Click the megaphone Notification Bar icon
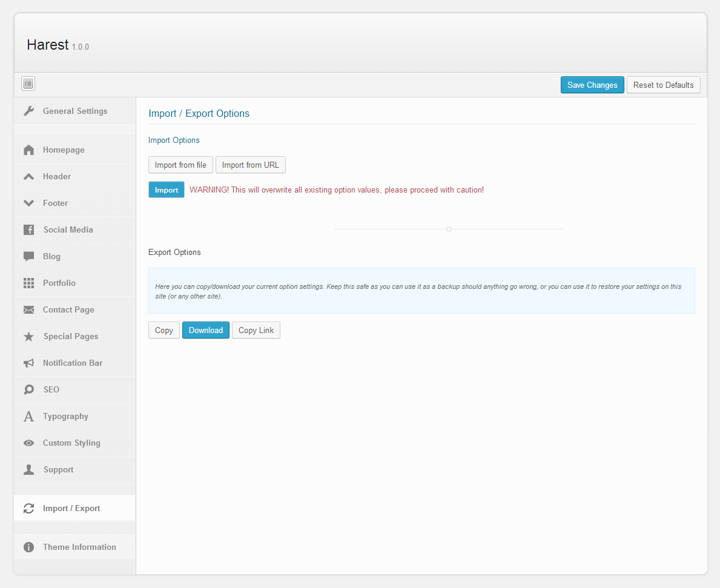This screenshot has width=720, height=588. 28,363
